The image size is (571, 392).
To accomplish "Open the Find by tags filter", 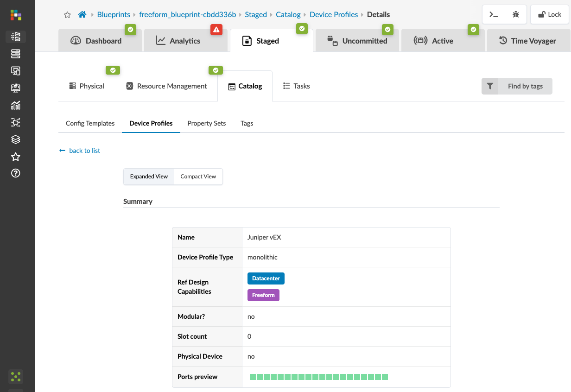I will click(517, 86).
